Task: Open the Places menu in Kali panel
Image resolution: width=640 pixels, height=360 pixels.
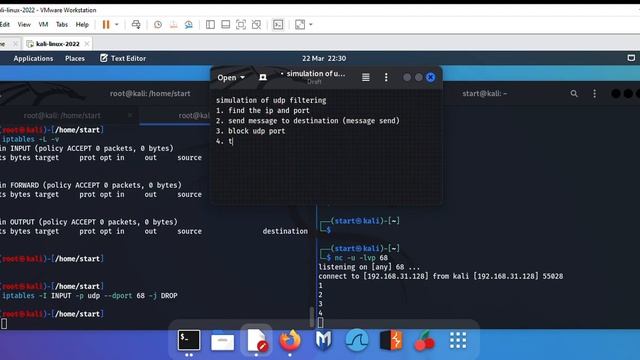Action: pyautogui.click(x=75, y=58)
